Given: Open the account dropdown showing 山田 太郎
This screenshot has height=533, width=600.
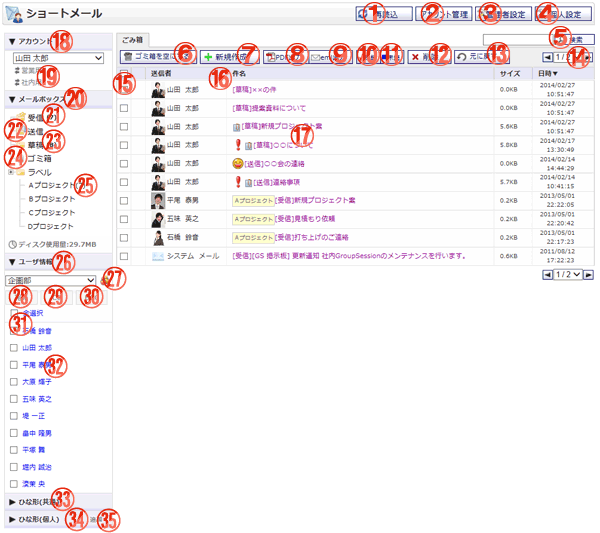Looking at the screenshot, I should tap(58, 59).
